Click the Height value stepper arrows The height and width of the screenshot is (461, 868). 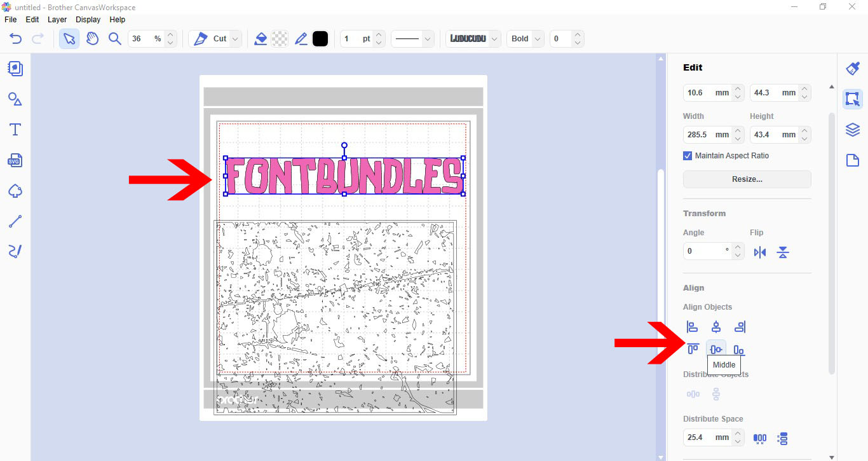coord(805,135)
